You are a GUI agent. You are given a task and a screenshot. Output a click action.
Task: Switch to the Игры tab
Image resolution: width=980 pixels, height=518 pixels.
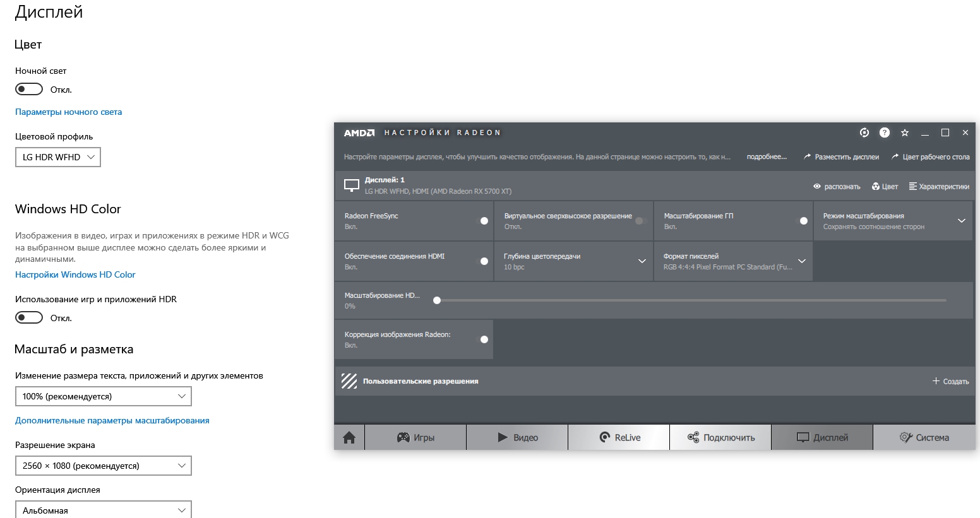pyautogui.click(x=415, y=437)
